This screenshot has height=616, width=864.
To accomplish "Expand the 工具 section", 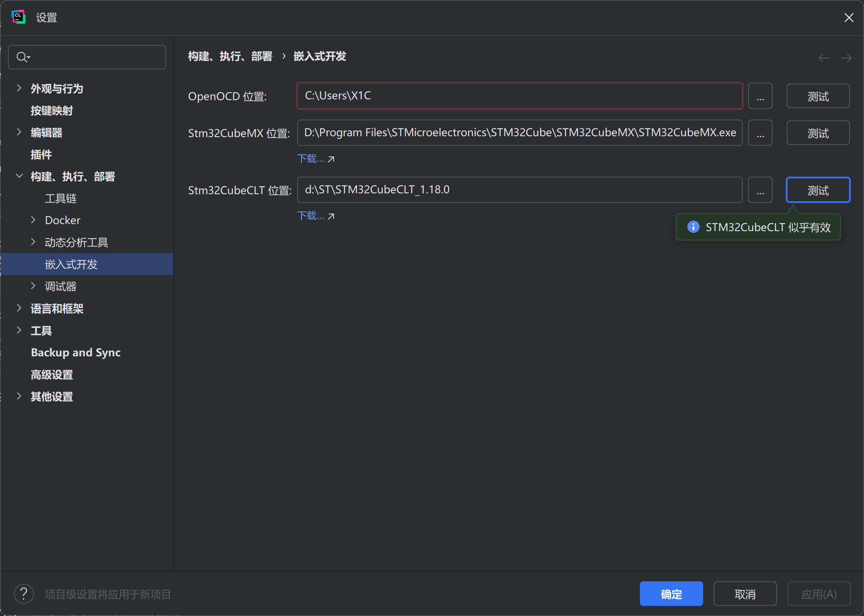I will point(19,330).
